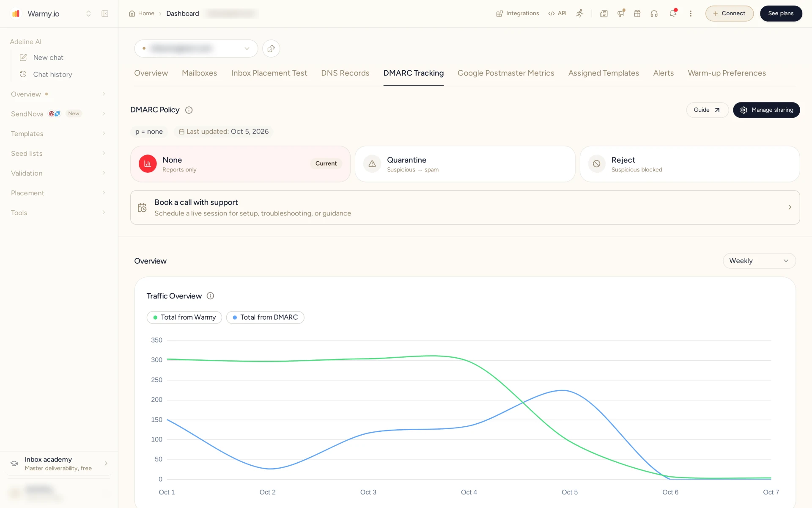The width and height of the screenshot is (812, 508).
Task: Click DMARC Policy info icon
Action: 189,110
